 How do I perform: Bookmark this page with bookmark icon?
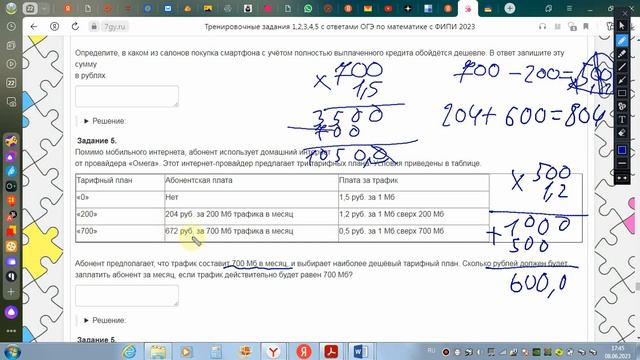586,27
